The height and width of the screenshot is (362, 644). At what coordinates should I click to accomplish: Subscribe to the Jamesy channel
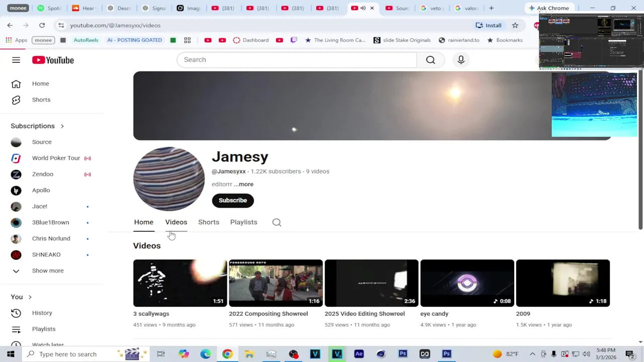click(232, 200)
